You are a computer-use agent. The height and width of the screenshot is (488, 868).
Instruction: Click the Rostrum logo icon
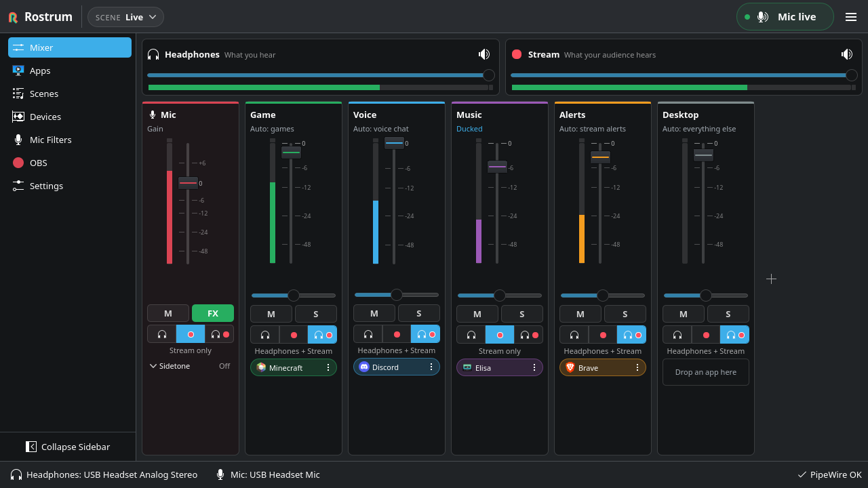[x=13, y=17]
